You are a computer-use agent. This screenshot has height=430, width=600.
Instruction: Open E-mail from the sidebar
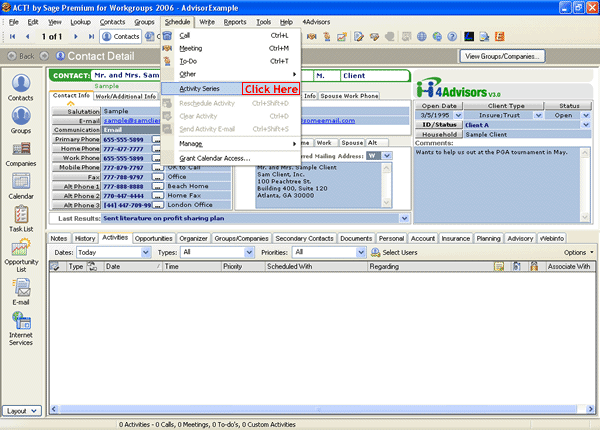21,292
